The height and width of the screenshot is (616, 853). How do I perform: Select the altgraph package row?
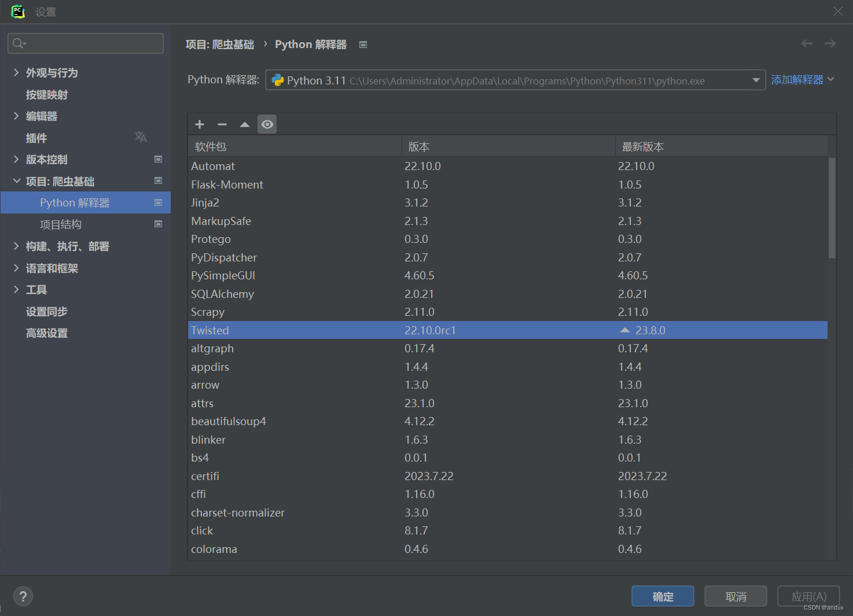pyautogui.click(x=508, y=348)
